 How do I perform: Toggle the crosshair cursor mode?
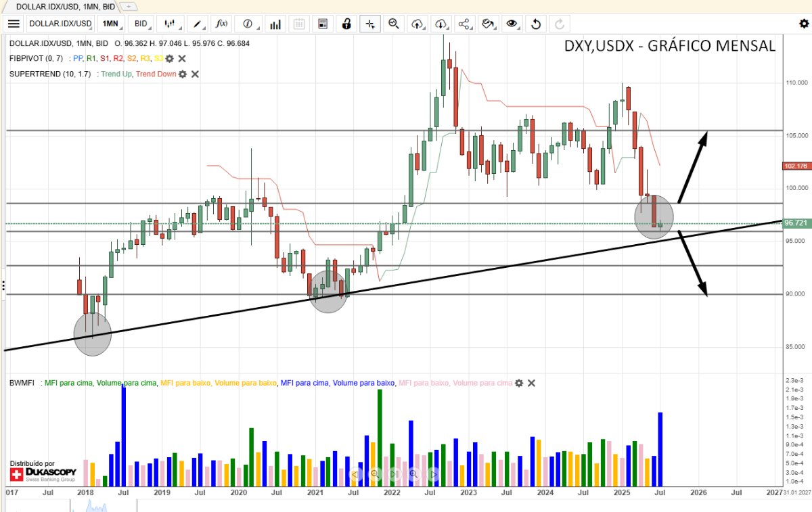coord(369,24)
